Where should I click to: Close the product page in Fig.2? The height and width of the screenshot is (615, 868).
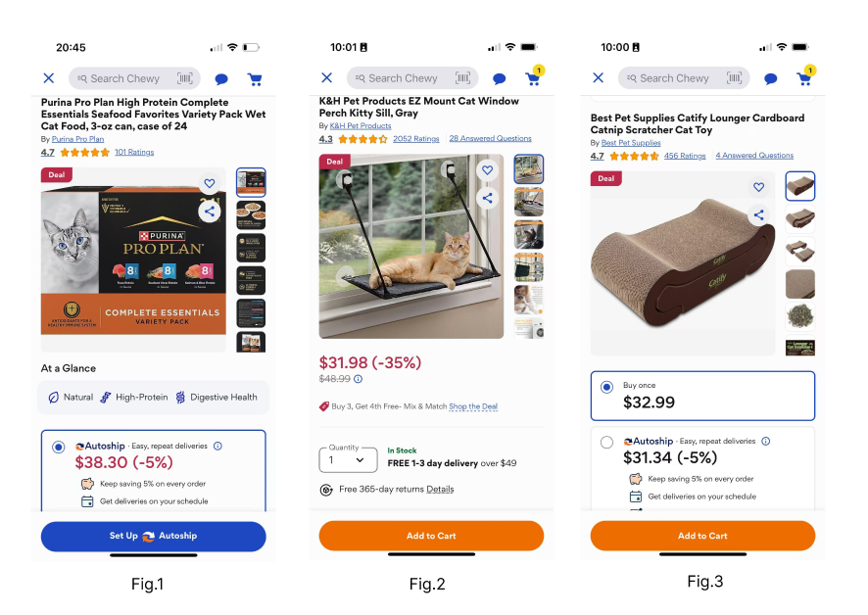[x=327, y=77]
